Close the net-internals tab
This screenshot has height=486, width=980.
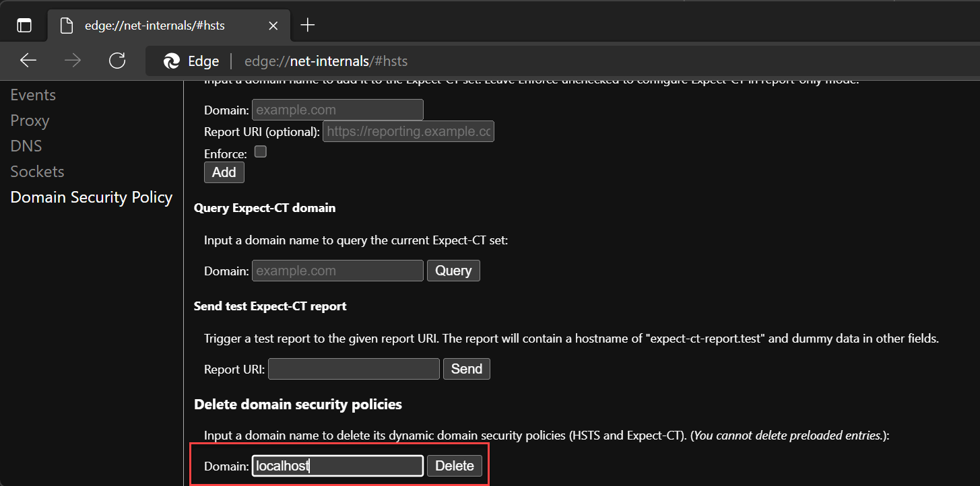(273, 26)
